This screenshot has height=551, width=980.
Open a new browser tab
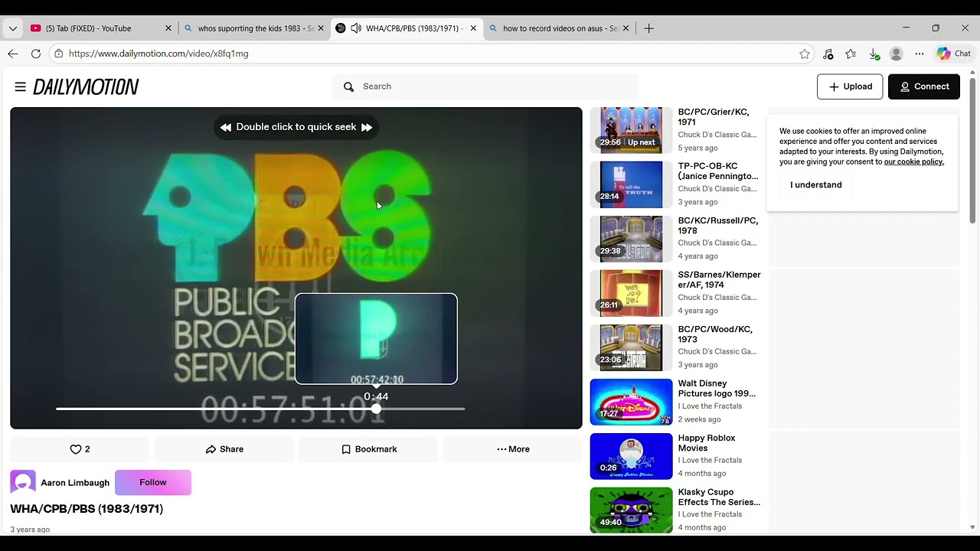(x=648, y=28)
